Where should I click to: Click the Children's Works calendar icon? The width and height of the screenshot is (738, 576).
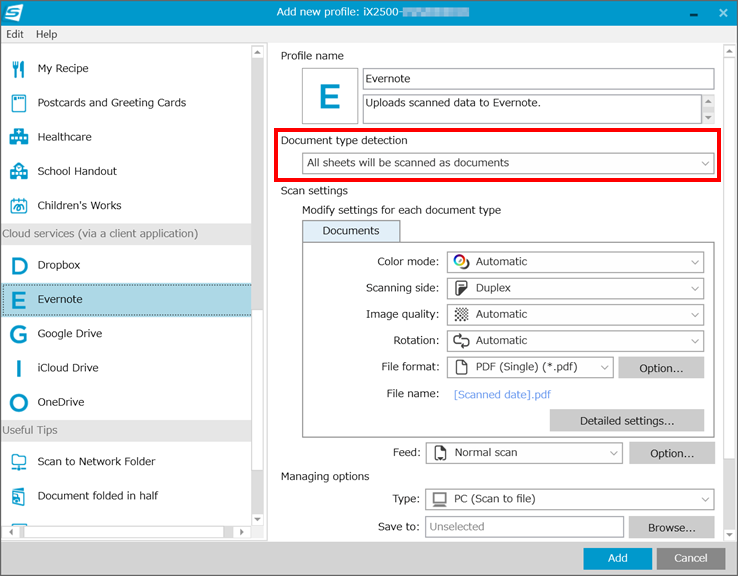coord(18,206)
